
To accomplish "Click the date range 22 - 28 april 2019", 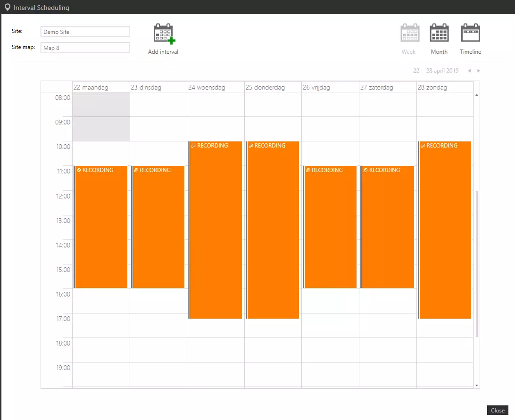I will pyautogui.click(x=435, y=71).
